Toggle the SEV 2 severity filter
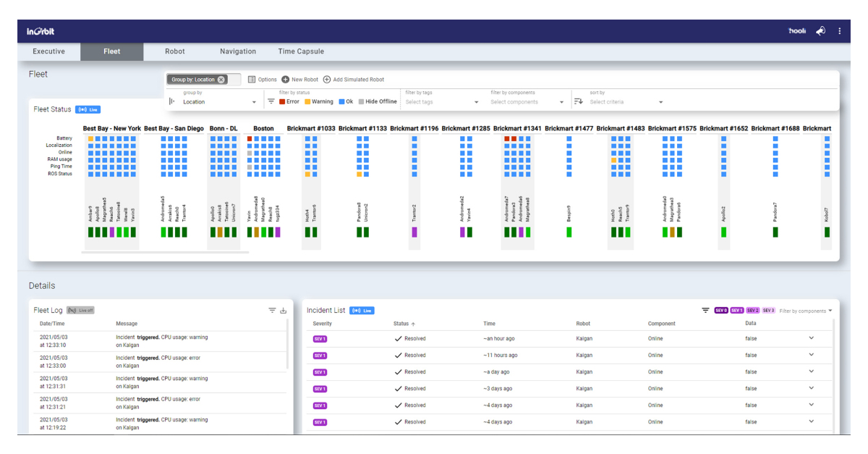Screen dimensions: 868x454 coord(753,311)
